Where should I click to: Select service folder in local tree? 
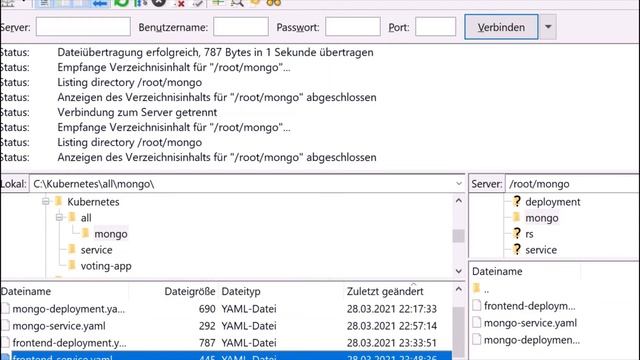click(x=96, y=250)
